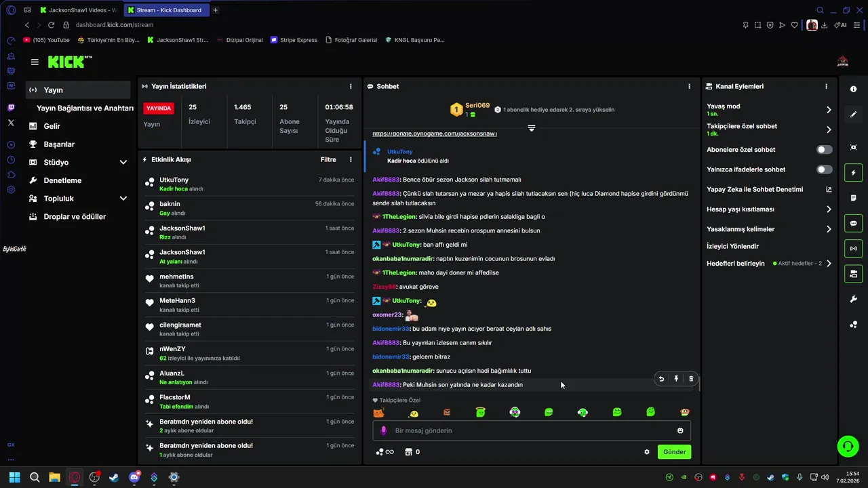Switch to JacksonShaw1 Videos browser tab
868x488 pixels.
(78, 10)
